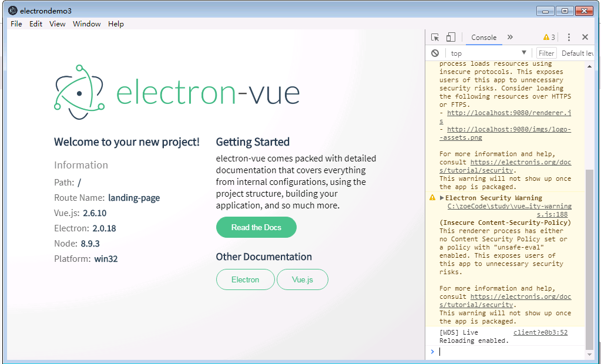Expand the Electron Security Warning entry
This screenshot has height=364, width=601.
(x=442, y=198)
